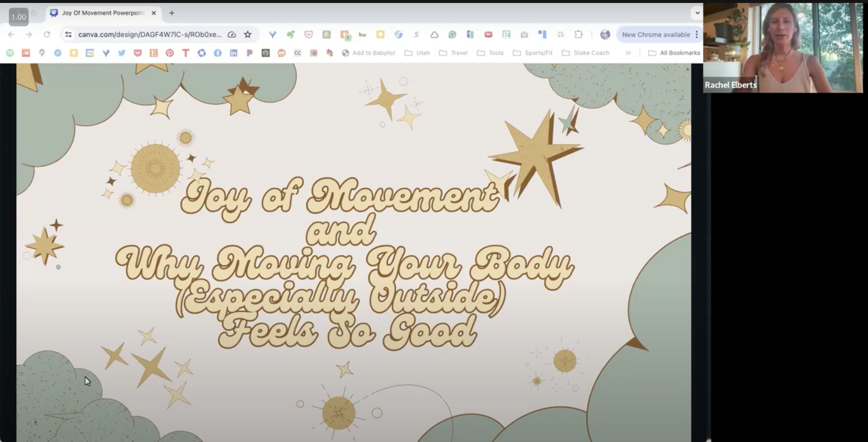Viewport: 868px width, 442px height.
Task: Click the Add to Babylist bookmark
Action: click(x=369, y=53)
